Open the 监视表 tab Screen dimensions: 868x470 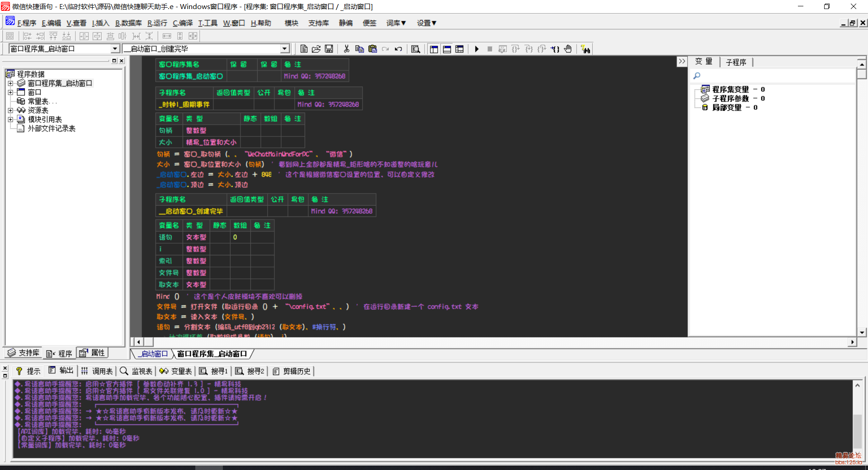[x=136, y=371]
